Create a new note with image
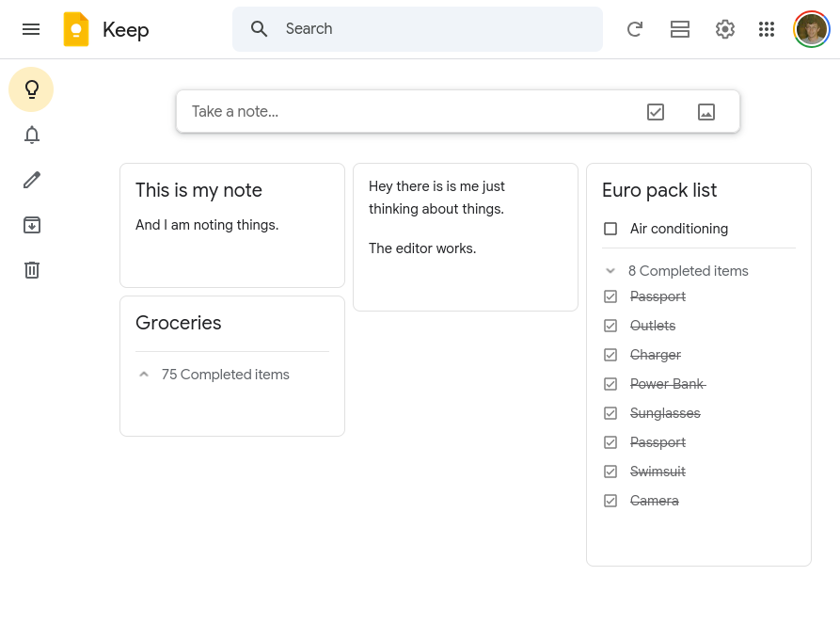The width and height of the screenshot is (840, 640). pyautogui.click(x=705, y=111)
